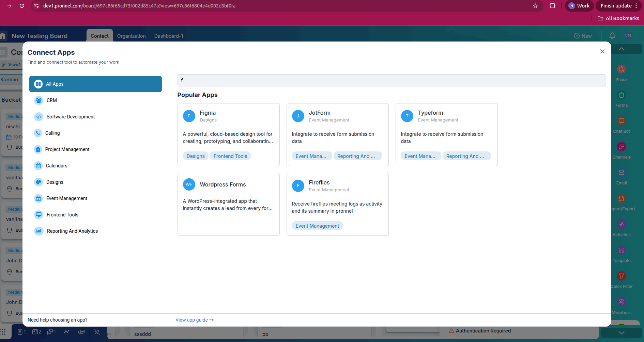Collapse the right sidebar with the top chevron
This screenshot has height=342, width=644.
tap(621, 49)
